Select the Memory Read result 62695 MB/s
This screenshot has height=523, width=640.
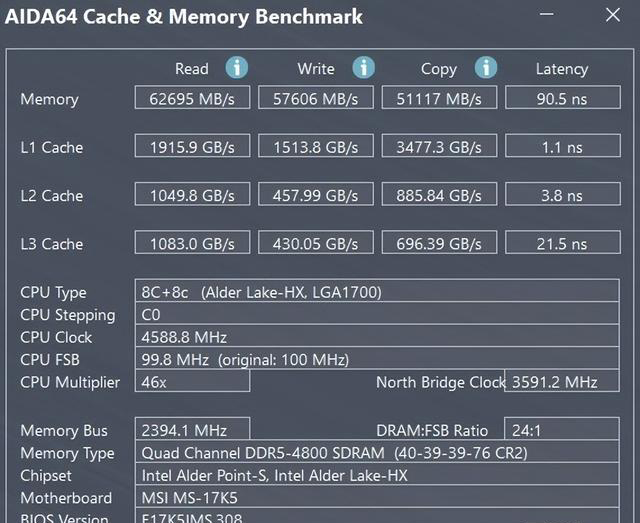coord(193,99)
